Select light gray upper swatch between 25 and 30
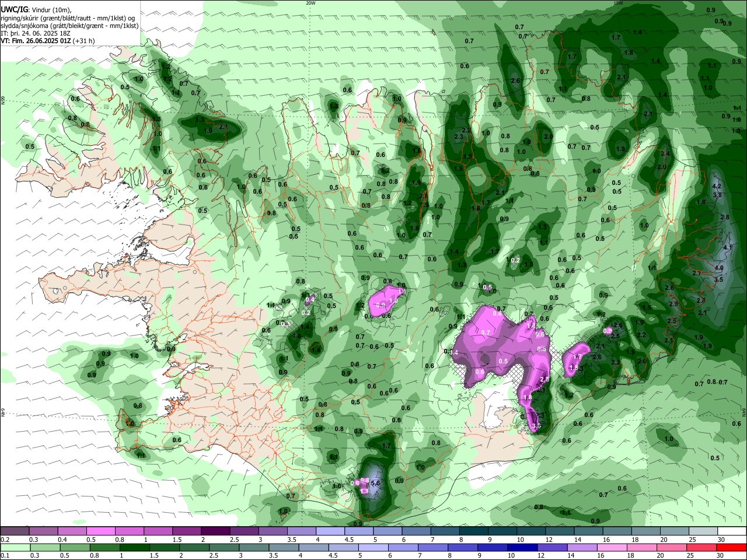Viewport: 747px width, 560px height. coord(703,531)
